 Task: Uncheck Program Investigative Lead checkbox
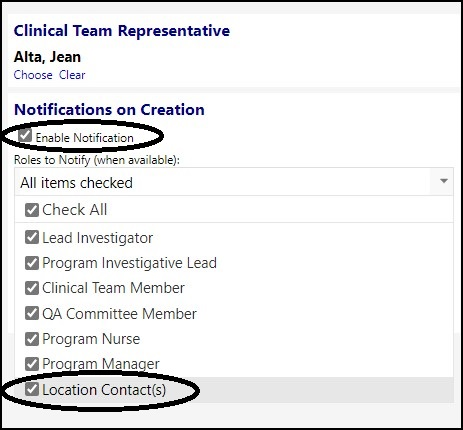32,263
